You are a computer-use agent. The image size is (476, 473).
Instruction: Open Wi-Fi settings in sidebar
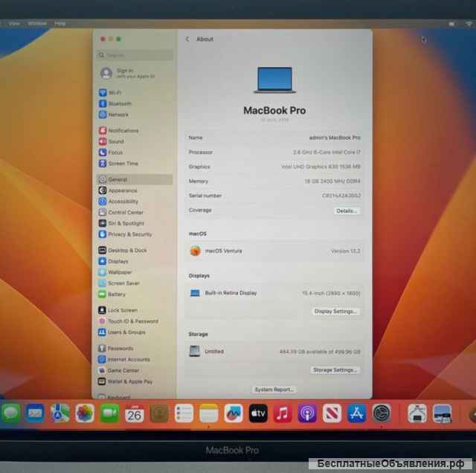(110, 93)
